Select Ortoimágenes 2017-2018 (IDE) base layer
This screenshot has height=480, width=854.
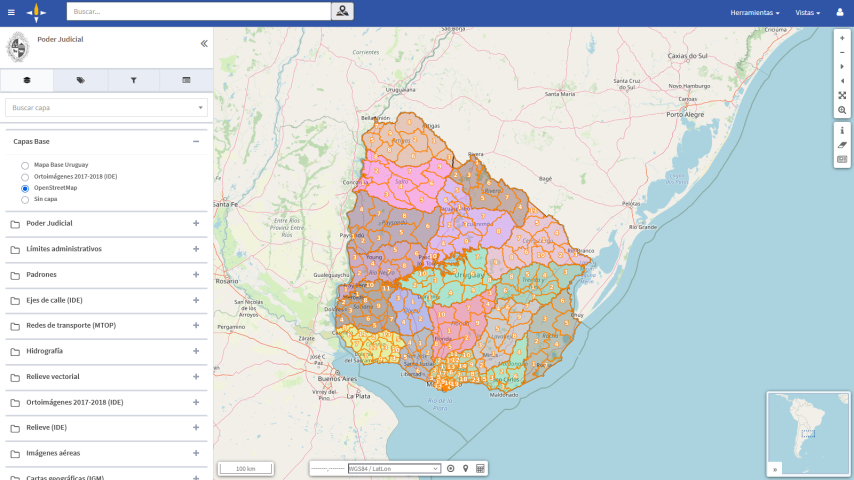(x=25, y=177)
